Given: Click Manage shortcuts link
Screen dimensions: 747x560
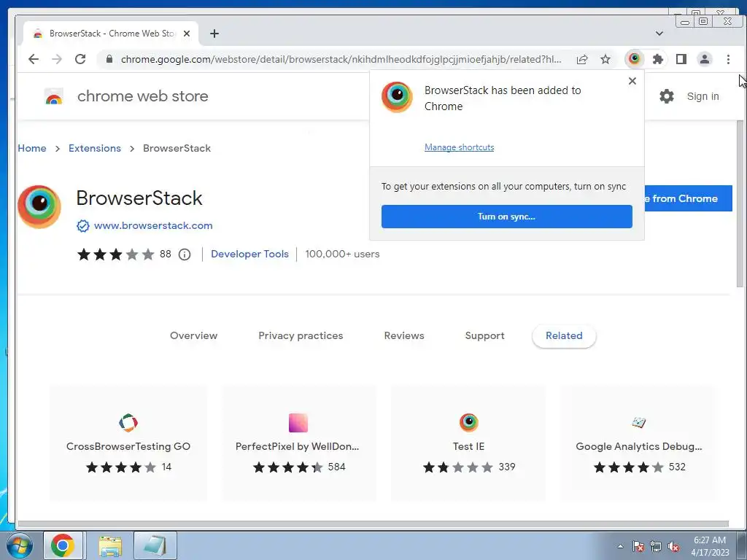Looking at the screenshot, I should pyautogui.click(x=460, y=147).
